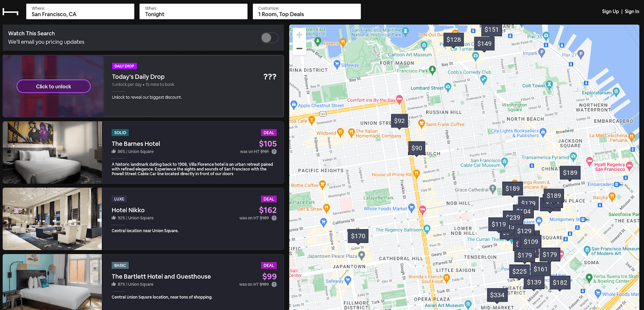644x310 pixels.
Task: Click the HotelTonight bed logo
Action: (10, 12)
